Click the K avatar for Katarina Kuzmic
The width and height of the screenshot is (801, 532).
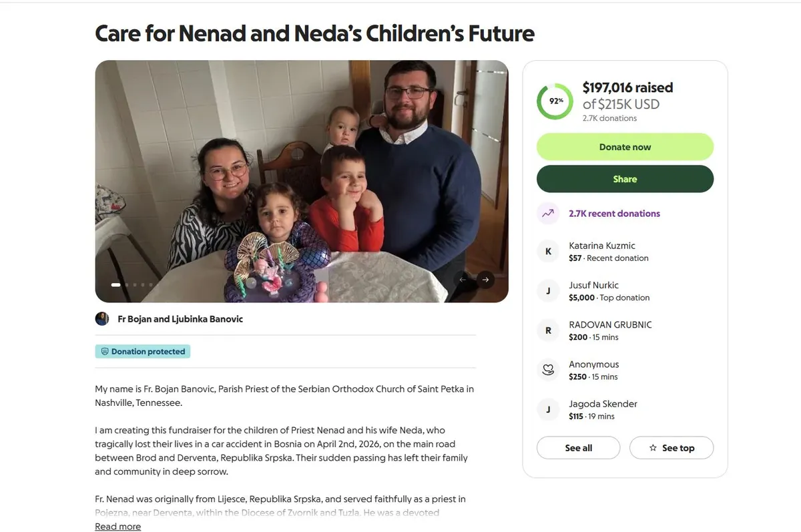pyautogui.click(x=548, y=252)
